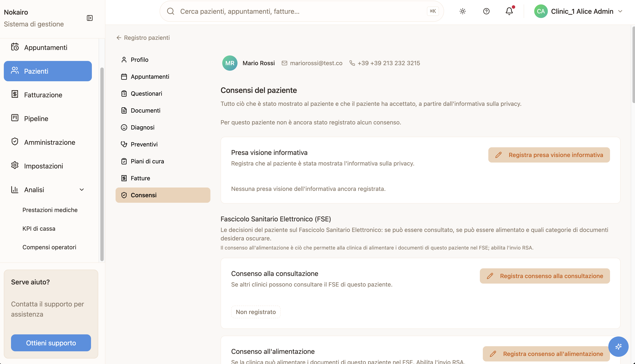Screen dimensions: 635x364
Task: Open the help question mark icon
Action: [x=486, y=11]
